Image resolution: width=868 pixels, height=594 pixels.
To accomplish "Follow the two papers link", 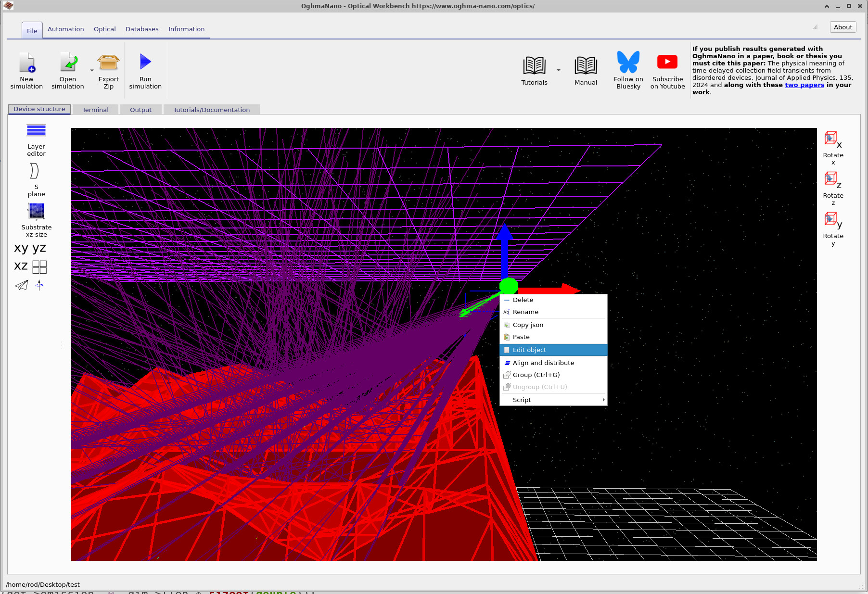I will tap(804, 85).
